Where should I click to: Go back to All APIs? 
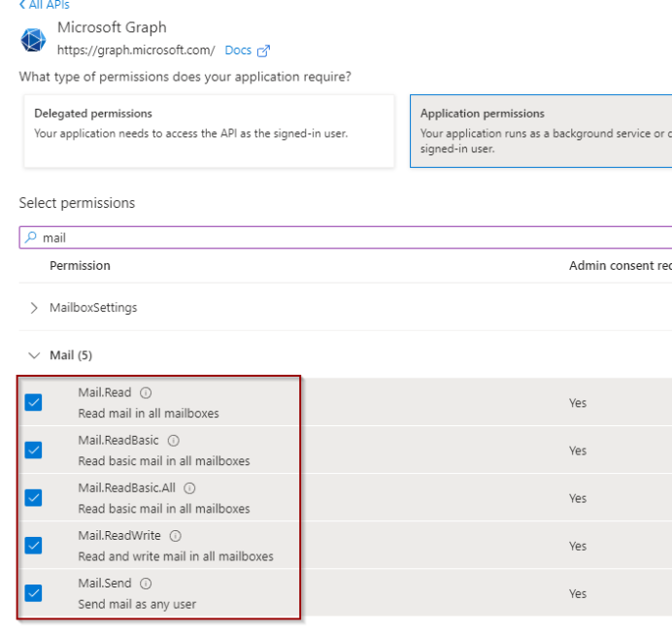pyautogui.click(x=44, y=5)
